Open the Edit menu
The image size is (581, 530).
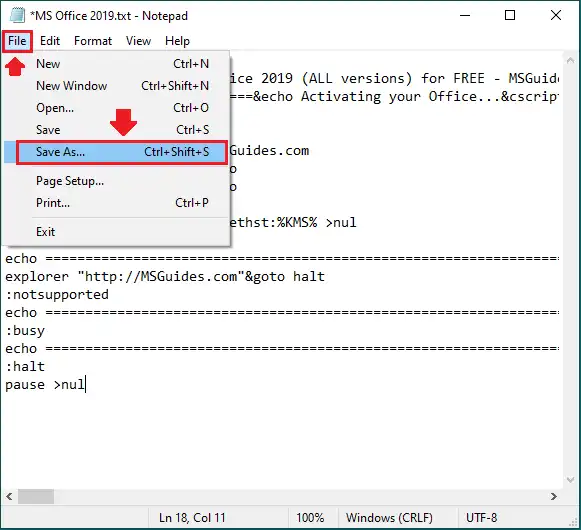pos(50,41)
